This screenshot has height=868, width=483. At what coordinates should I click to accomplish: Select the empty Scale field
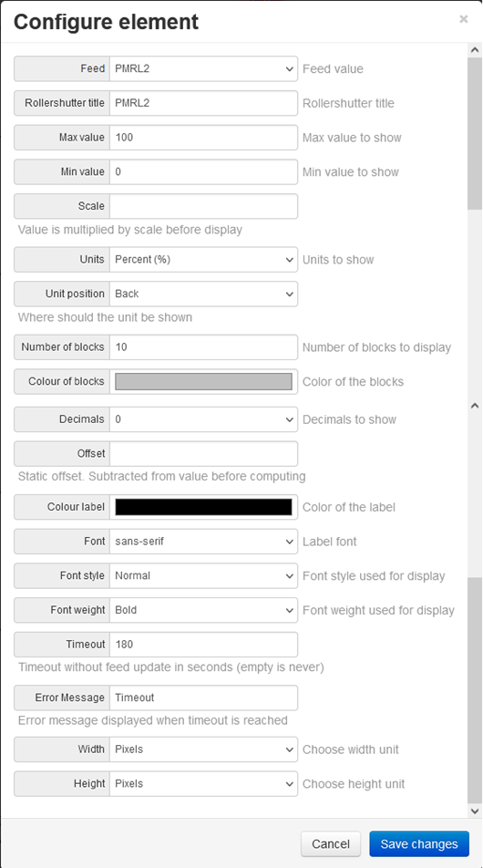203,206
